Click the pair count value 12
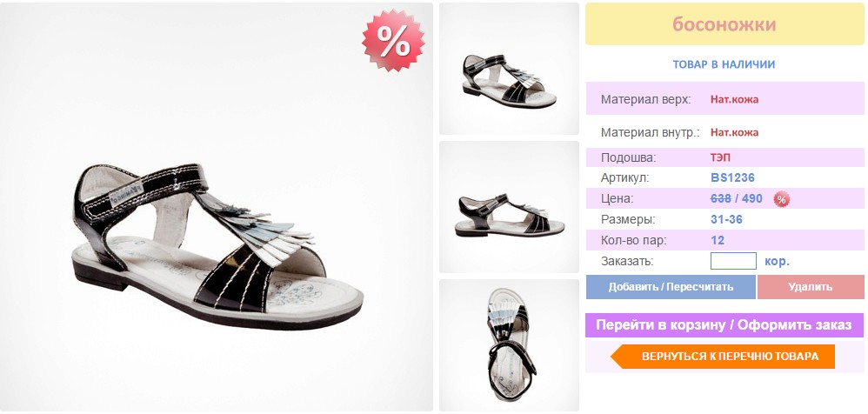 click(717, 240)
